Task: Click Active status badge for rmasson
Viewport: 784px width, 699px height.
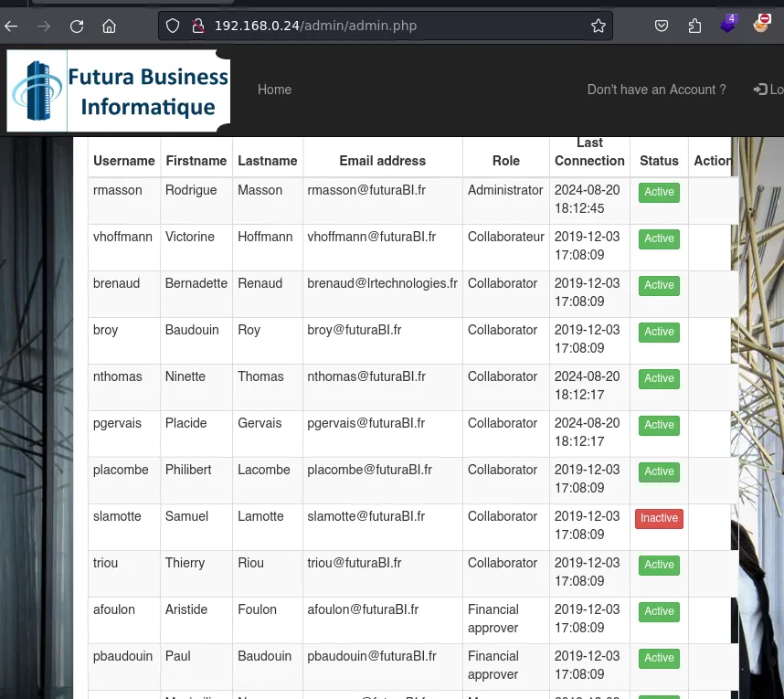Action: (659, 192)
